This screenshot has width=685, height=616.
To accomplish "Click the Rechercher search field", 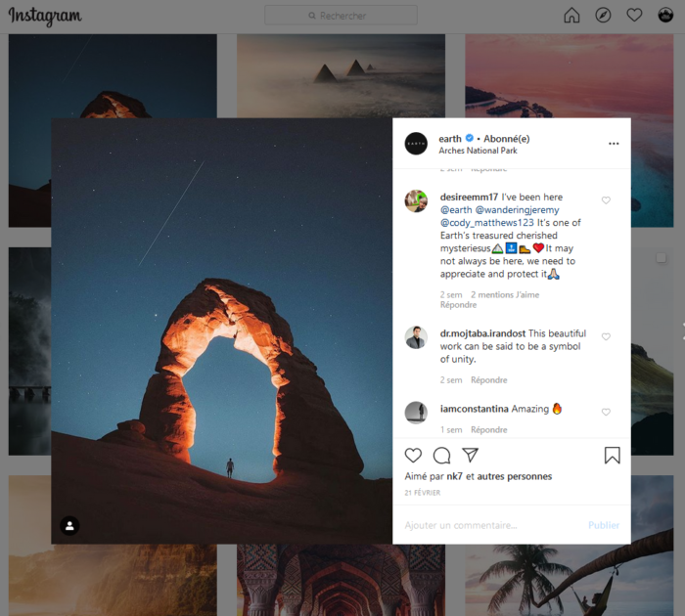I will pos(341,16).
